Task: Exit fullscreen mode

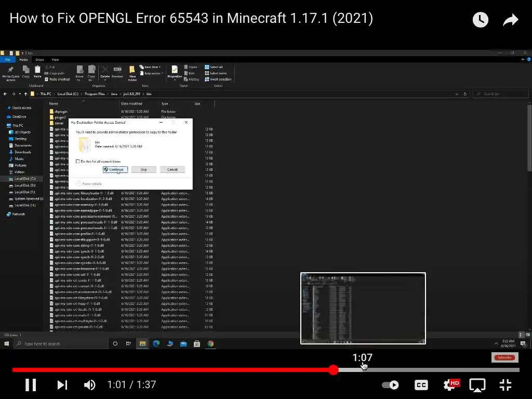Action: 506,385
